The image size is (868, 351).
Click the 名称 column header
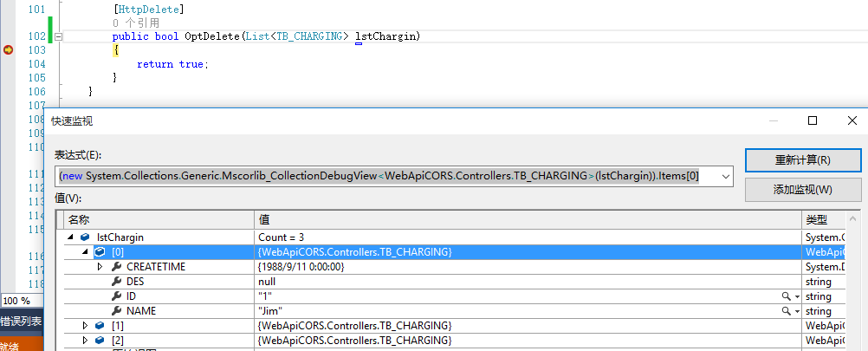(x=159, y=220)
